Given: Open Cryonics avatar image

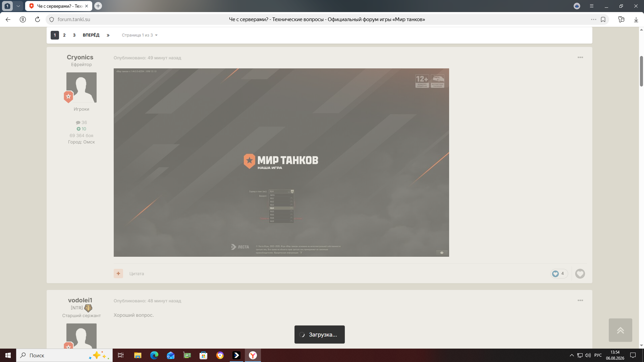Looking at the screenshot, I should click(x=82, y=87).
